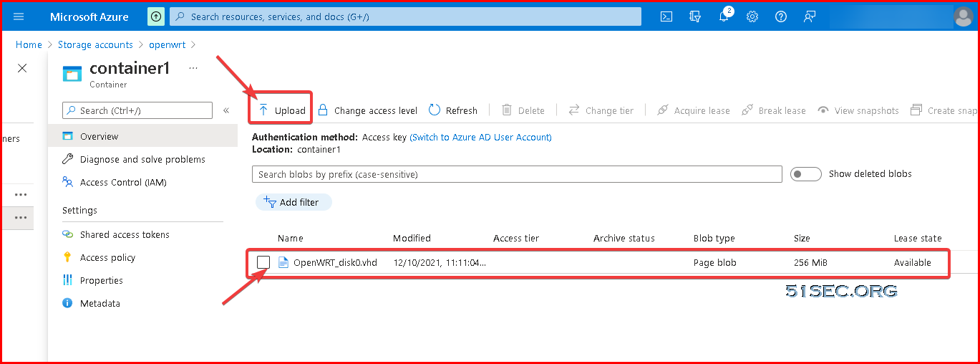Sort by the Size column header
Screen dimensions: 980x364
click(x=802, y=238)
